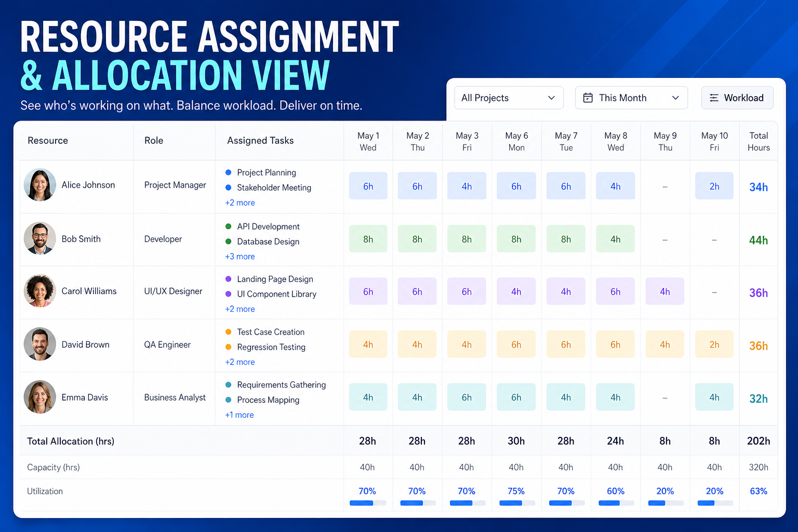Click Bob Smith's May 2 8h cell

(x=417, y=239)
